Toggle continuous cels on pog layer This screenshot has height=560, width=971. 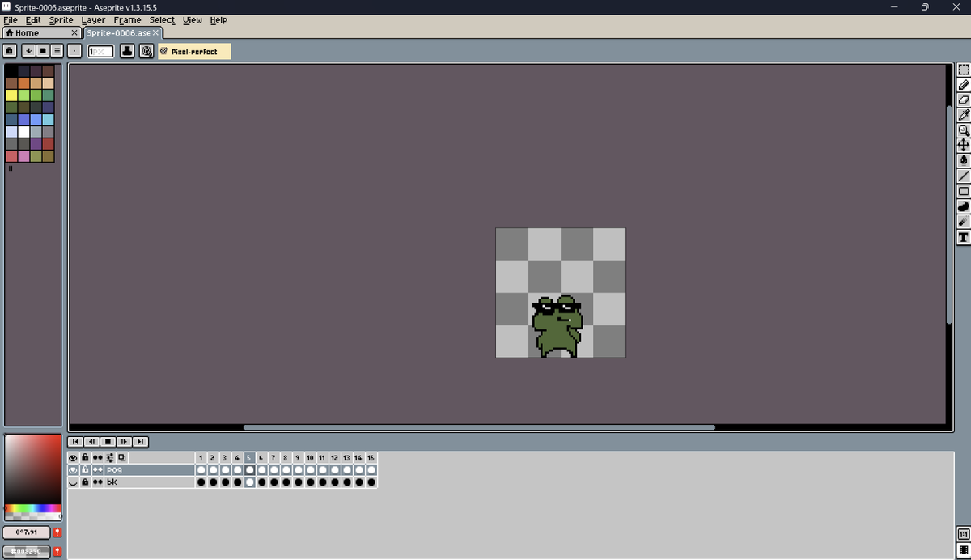coord(98,469)
